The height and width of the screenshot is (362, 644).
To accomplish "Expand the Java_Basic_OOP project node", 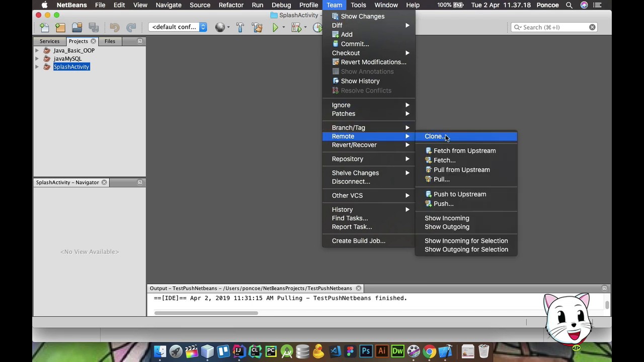I will click(37, 51).
